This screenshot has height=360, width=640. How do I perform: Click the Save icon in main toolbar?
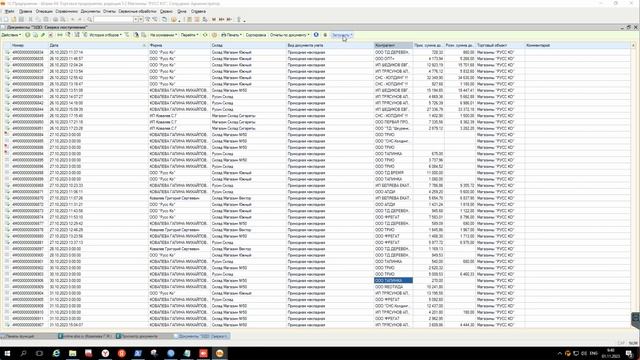21,19
